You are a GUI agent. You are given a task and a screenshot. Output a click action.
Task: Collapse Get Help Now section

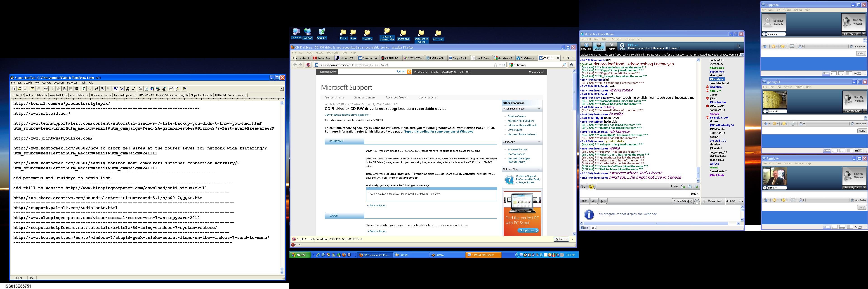[539, 169]
